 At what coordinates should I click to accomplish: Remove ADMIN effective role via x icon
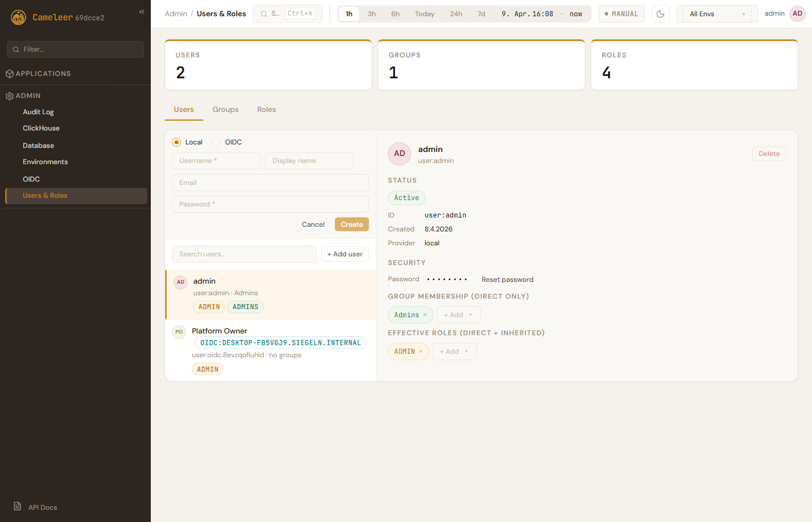point(421,351)
